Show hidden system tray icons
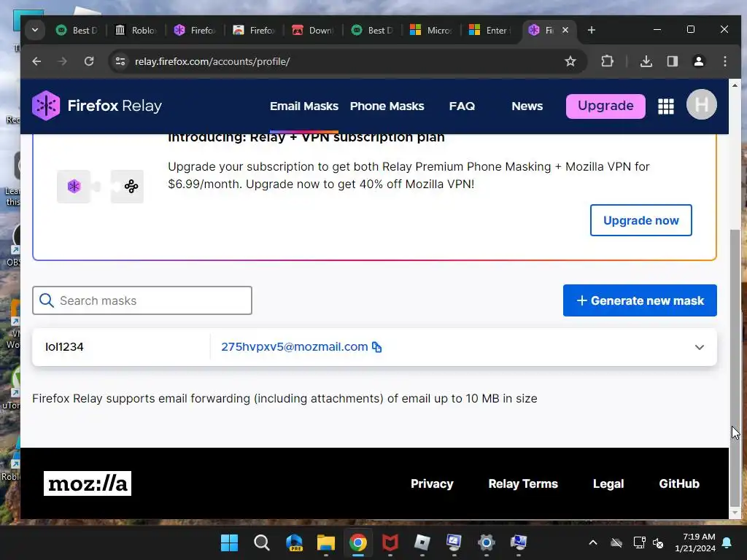The image size is (747, 560). pos(593,542)
